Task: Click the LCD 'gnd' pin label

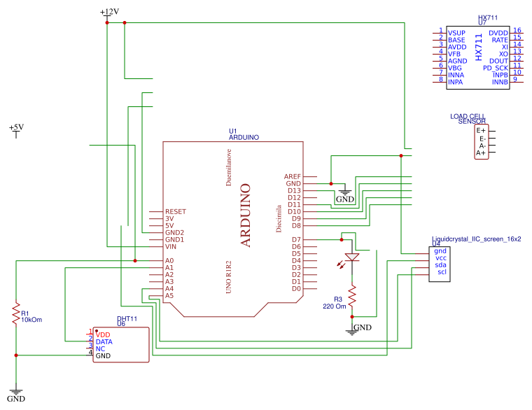Action: click(440, 251)
